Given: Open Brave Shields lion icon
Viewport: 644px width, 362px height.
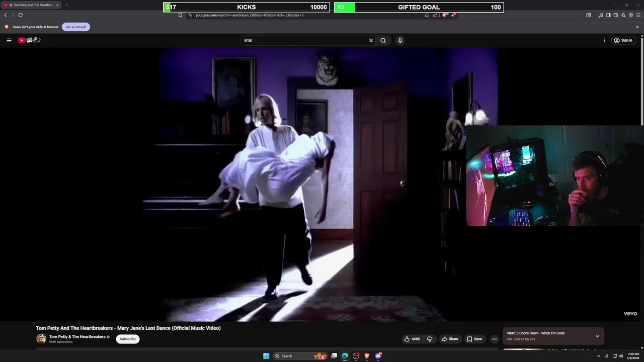Looking at the screenshot, I should click(x=444, y=15).
